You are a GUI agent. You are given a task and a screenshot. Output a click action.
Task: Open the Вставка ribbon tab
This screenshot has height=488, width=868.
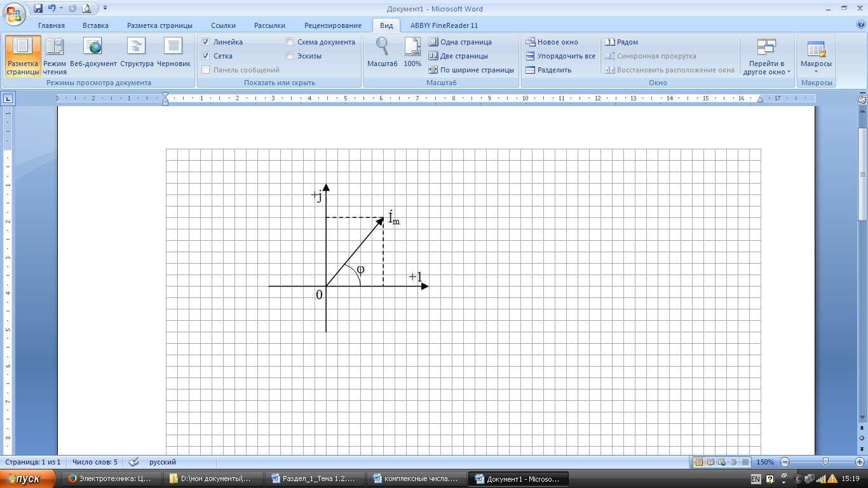tap(95, 25)
